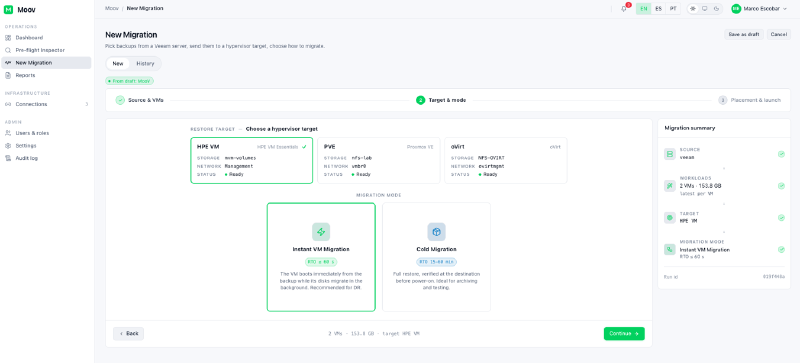This screenshot has width=800, height=363.
Task: Set language to PT
Action: click(673, 9)
